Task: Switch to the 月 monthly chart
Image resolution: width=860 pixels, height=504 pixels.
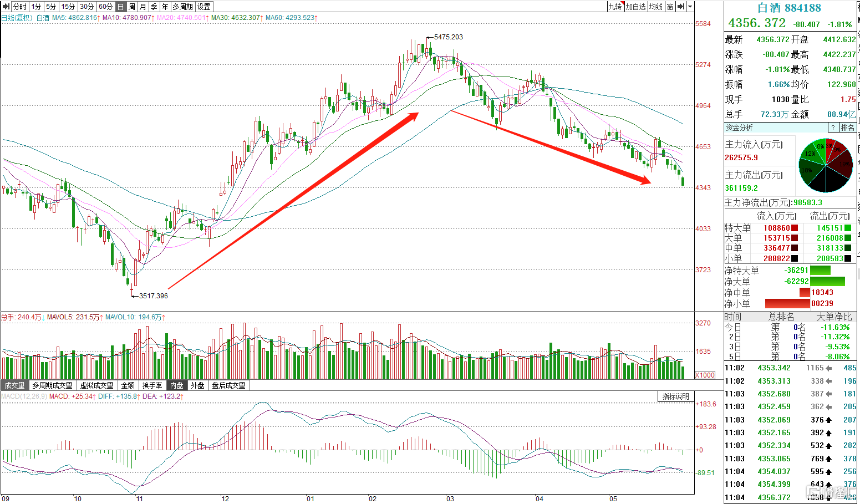Action: pos(143,7)
